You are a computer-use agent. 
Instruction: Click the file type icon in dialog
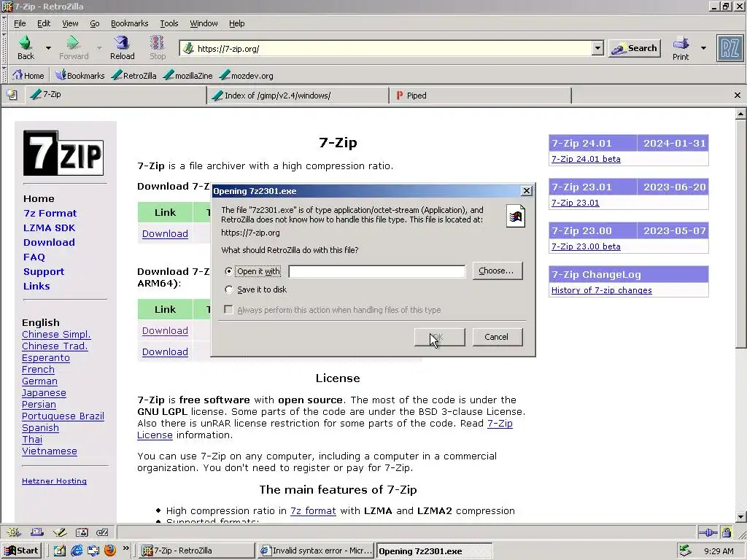point(516,216)
